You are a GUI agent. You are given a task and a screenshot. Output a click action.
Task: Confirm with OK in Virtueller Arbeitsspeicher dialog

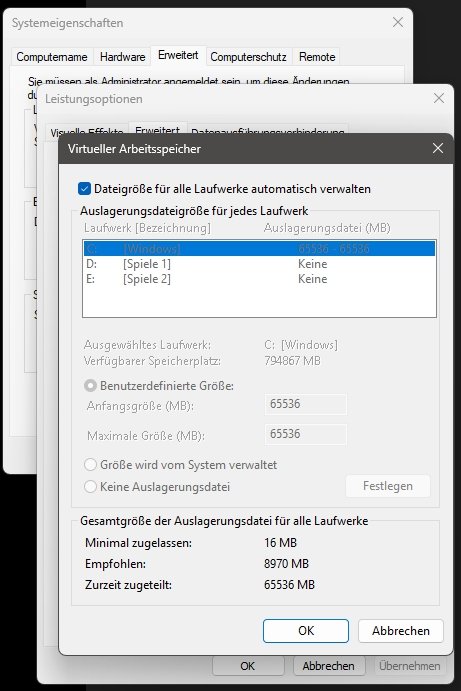coord(306,631)
